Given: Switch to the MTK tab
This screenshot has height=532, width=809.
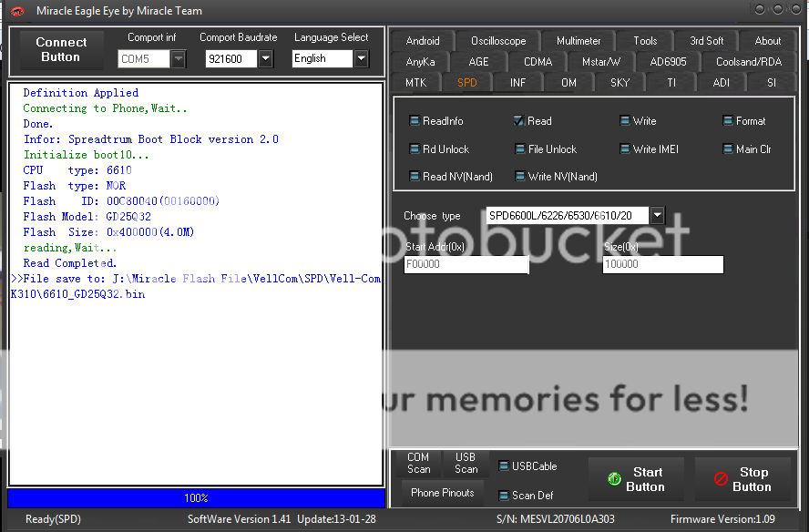Looking at the screenshot, I should 415,83.
